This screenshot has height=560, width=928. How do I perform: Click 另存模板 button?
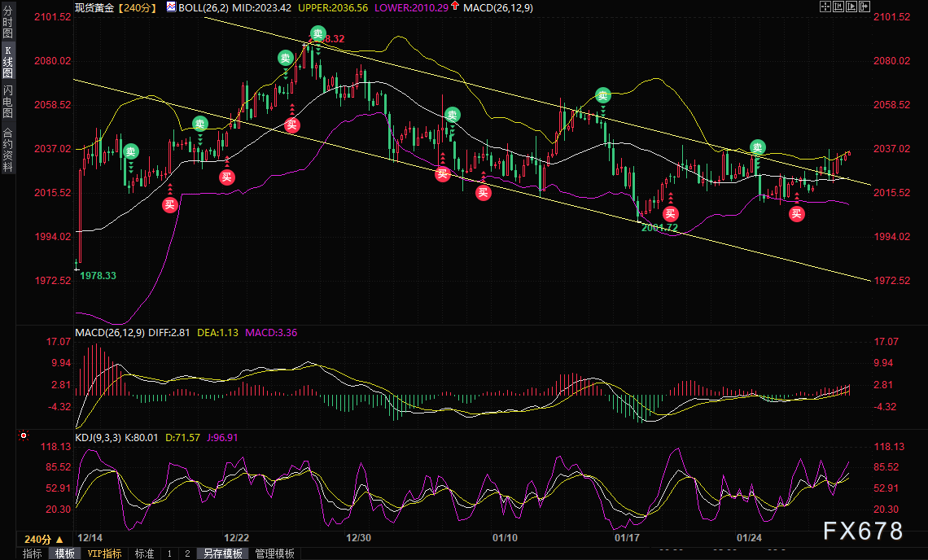click(222, 553)
